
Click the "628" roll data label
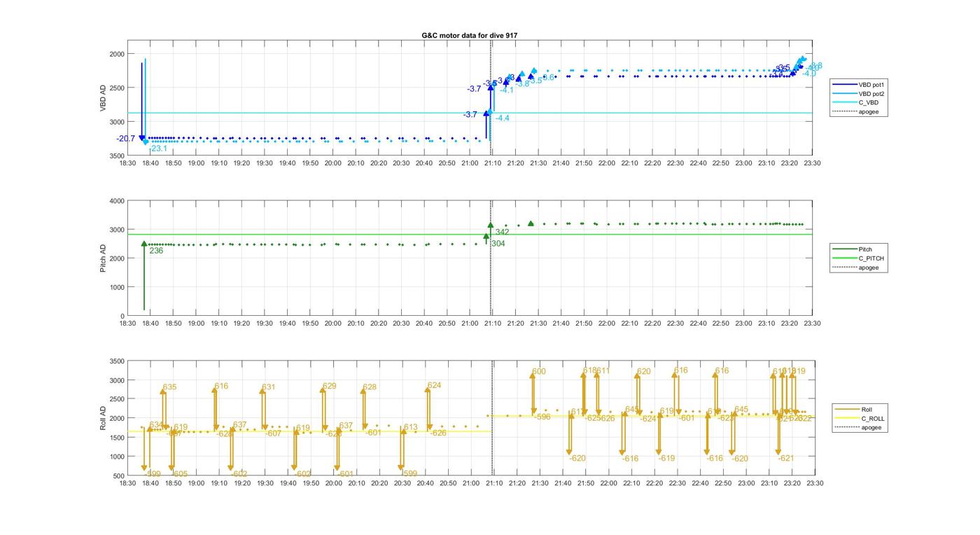tap(370, 387)
